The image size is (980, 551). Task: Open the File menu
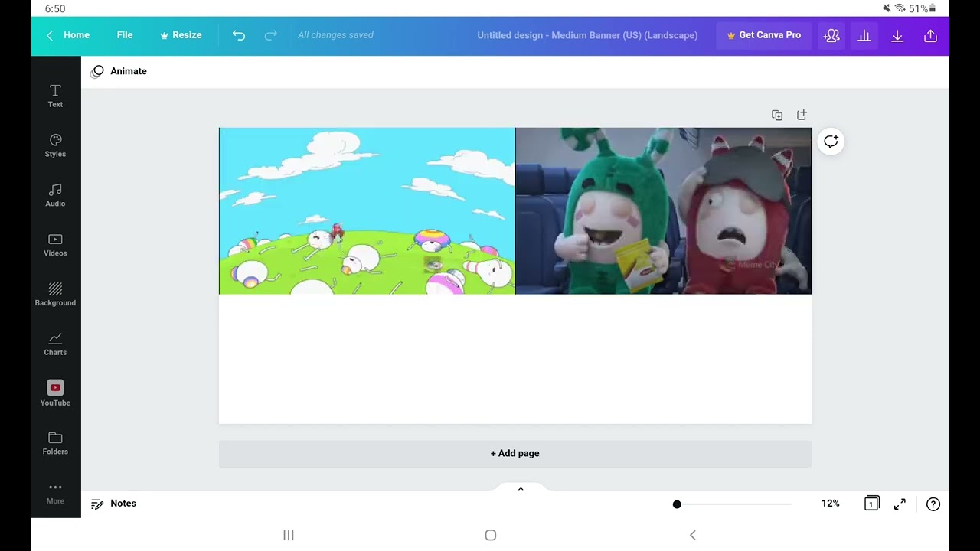tap(125, 35)
